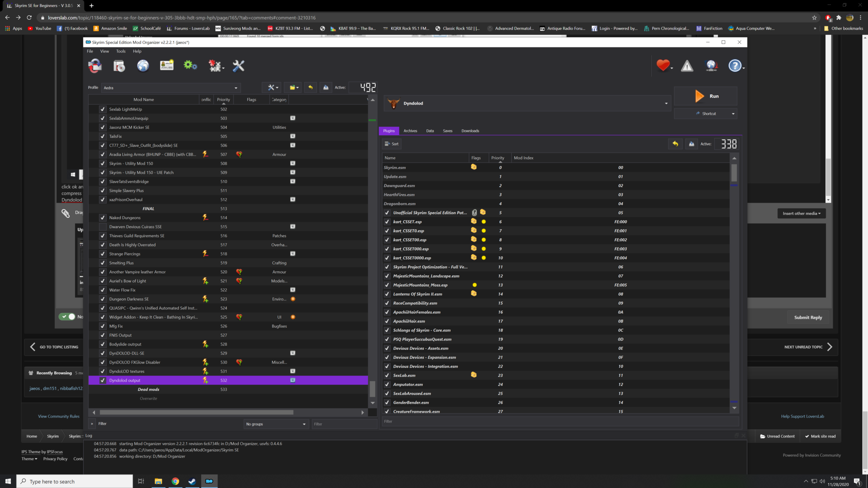Open the Profiles ID card icon

[x=167, y=66]
